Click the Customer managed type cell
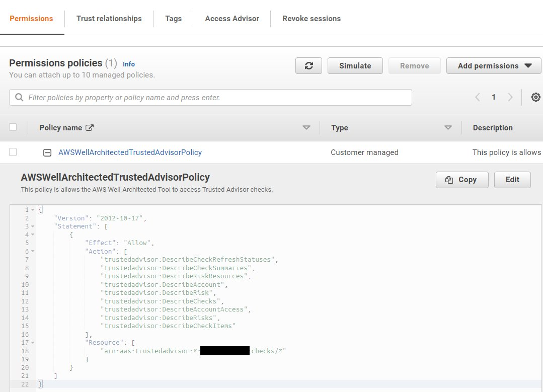The width and height of the screenshot is (543, 392). click(364, 152)
